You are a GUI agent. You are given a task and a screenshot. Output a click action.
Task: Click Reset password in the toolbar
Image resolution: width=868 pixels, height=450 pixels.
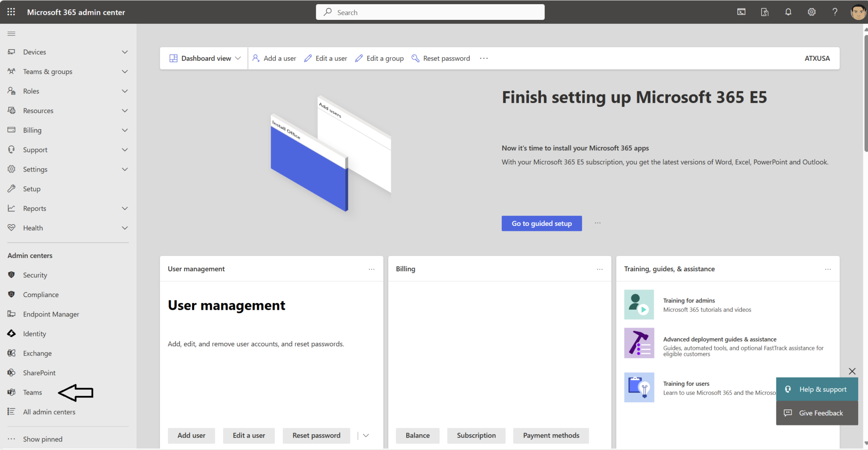(441, 58)
